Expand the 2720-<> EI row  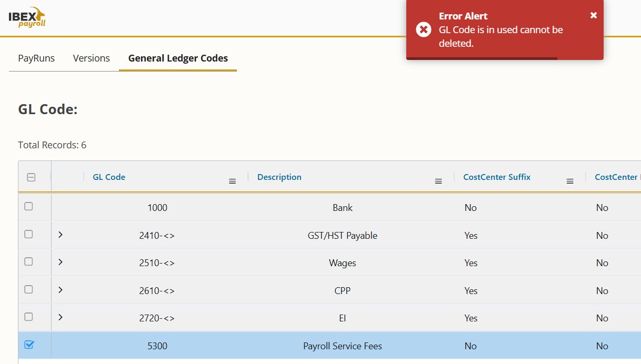(x=61, y=317)
